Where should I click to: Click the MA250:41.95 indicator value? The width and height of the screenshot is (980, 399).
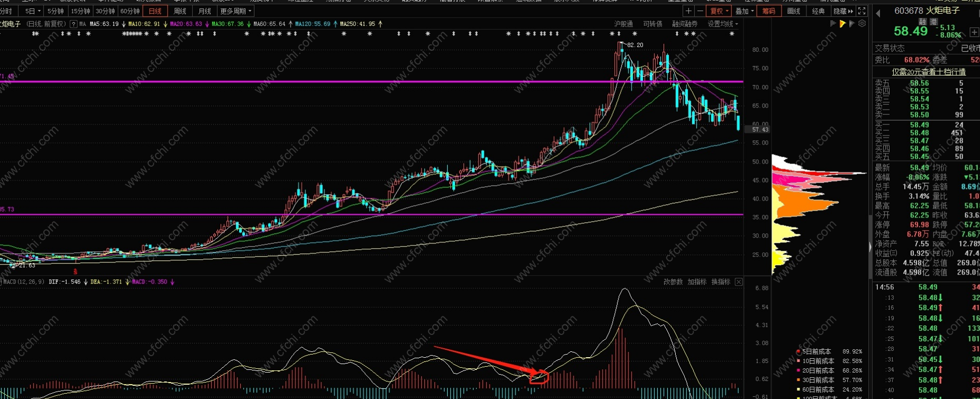pyautogui.click(x=358, y=24)
